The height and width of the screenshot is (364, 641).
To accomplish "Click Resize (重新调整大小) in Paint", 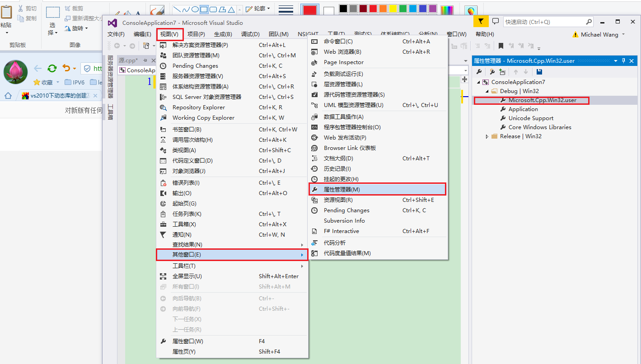I will pyautogui.click(x=84, y=19).
